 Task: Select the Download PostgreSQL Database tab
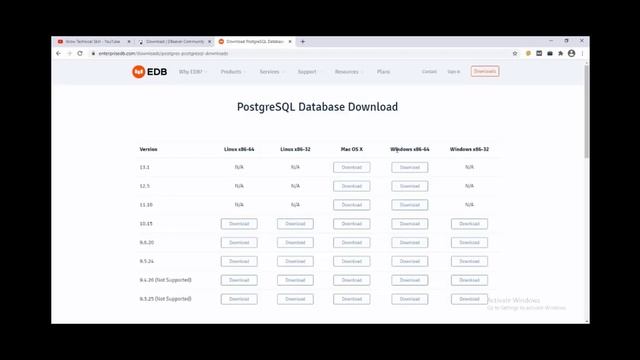(x=255, y=42)
